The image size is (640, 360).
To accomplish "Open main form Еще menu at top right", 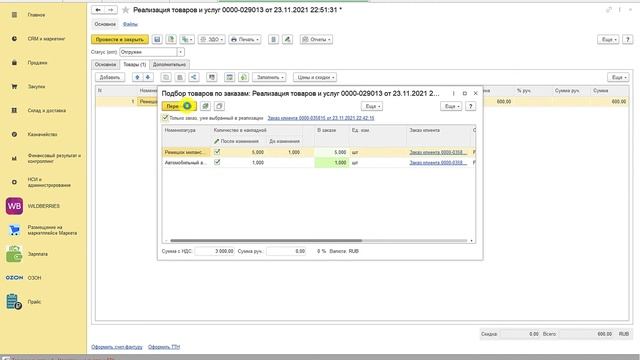I will tap(608, 40).
